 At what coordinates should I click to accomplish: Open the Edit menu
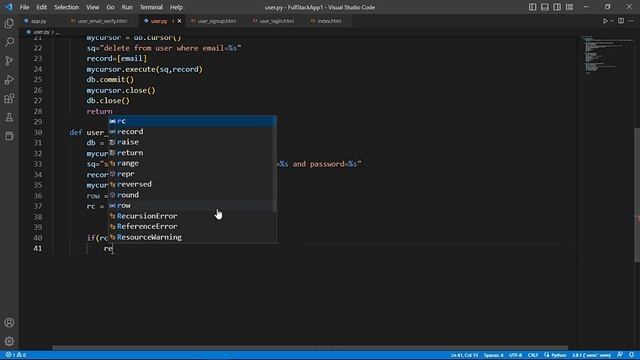(x=42, y=7)
